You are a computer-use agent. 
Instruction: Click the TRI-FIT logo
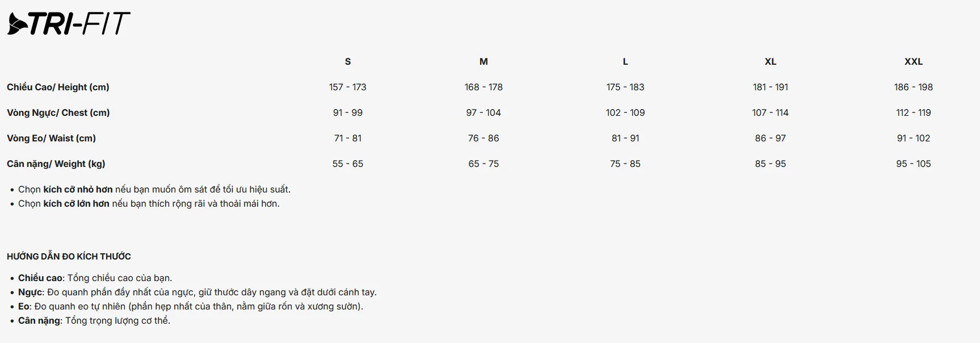point(69,23)
